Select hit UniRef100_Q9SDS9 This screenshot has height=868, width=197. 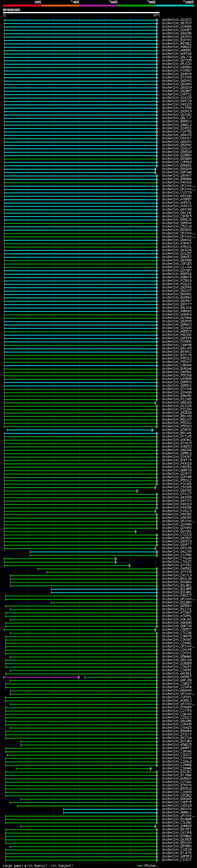[177, 88]
